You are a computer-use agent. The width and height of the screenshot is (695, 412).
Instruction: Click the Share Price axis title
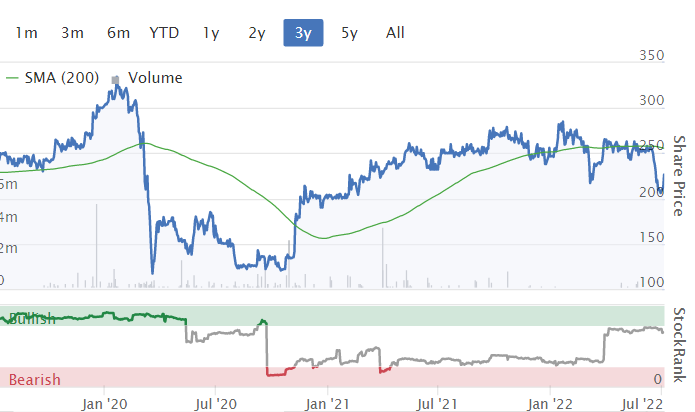(x=679, y=176)
